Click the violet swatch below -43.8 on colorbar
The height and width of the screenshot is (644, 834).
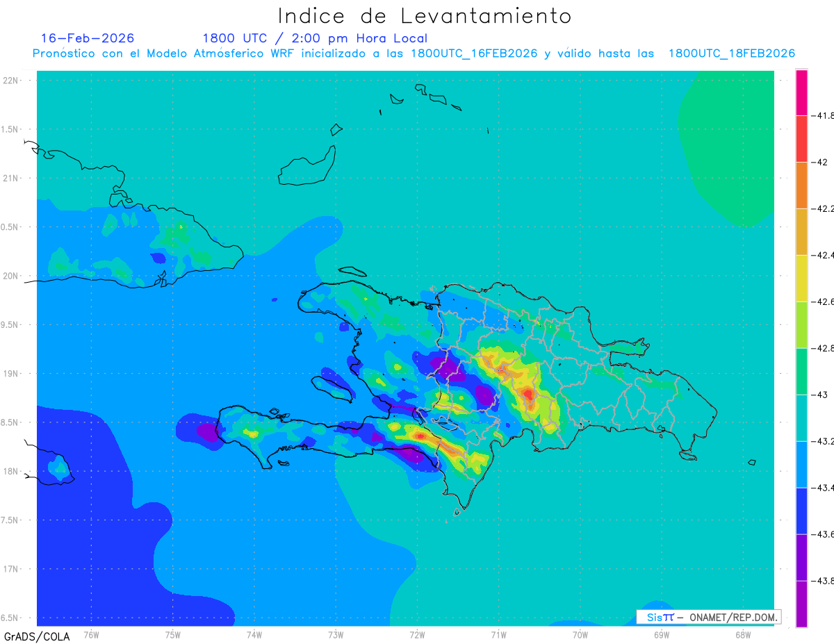(801, 604)
